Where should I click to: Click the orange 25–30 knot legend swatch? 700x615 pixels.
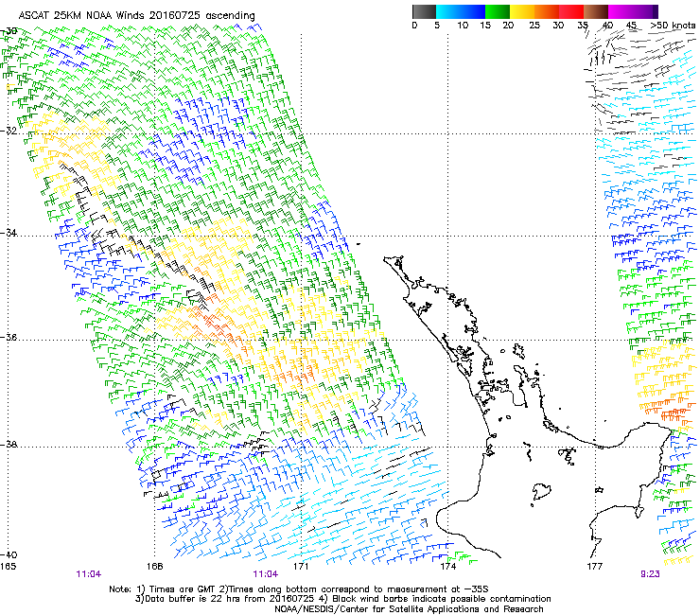(x=547, y=11)
